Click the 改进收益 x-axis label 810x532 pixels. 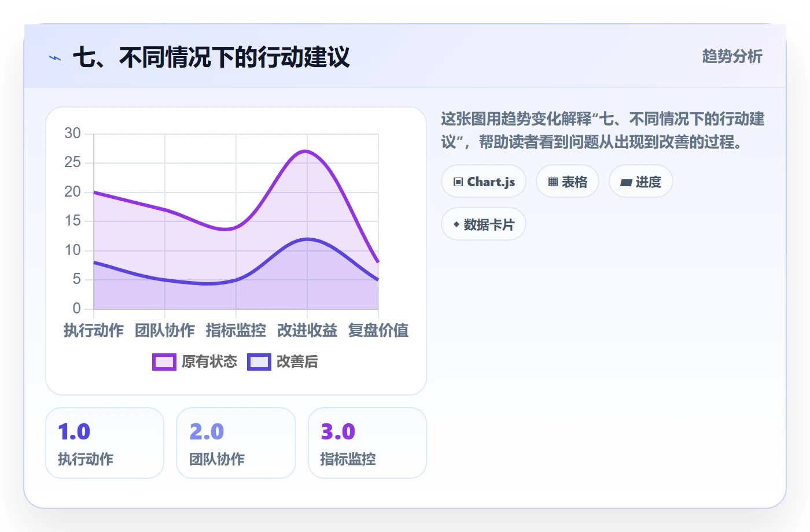[x=307, y=330]
